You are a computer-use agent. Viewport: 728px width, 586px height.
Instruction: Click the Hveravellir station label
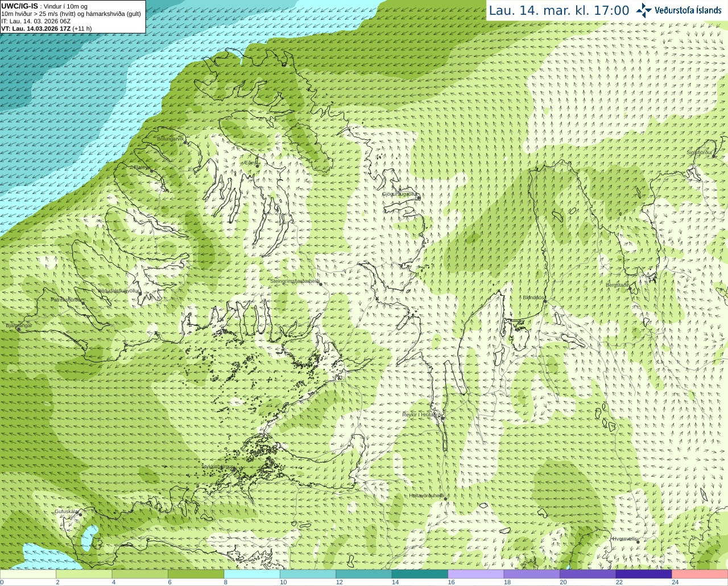624,539
